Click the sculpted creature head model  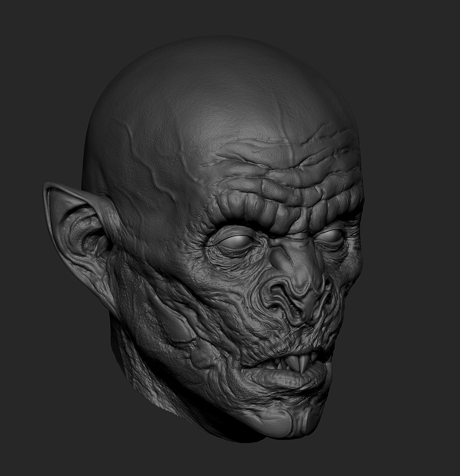tap(203, 240)
